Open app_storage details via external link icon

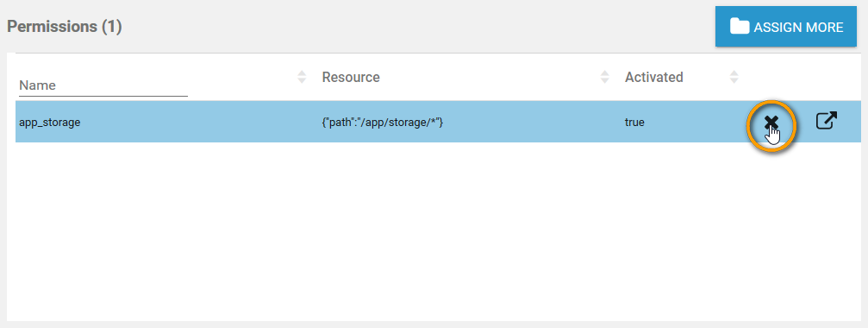[827, 121]
